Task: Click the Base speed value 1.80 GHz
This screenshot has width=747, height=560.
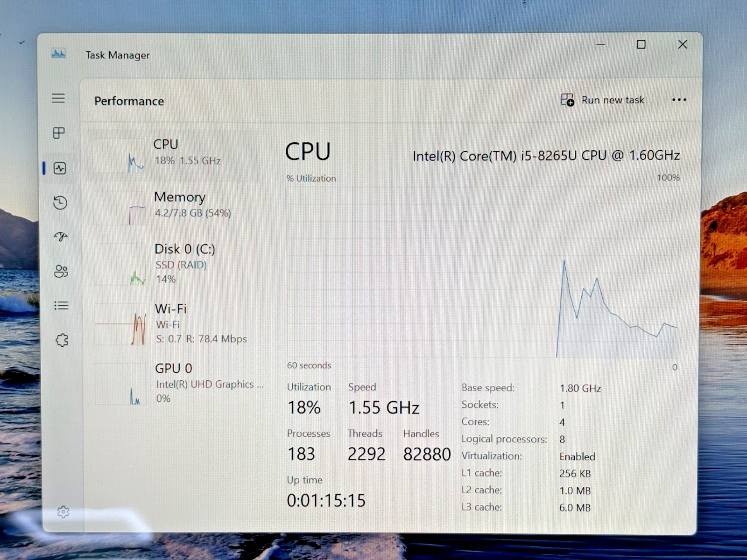Action: click(580, 388)
